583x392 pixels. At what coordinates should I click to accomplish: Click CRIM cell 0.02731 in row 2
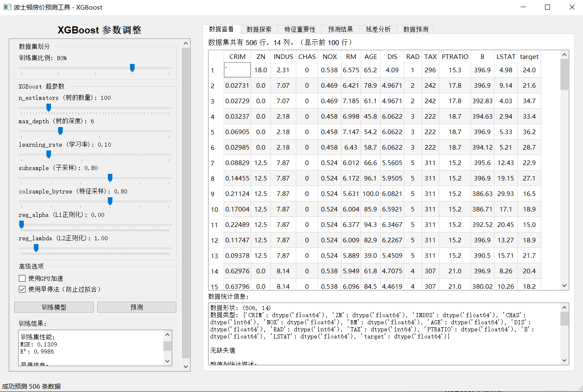click(237, 85)
